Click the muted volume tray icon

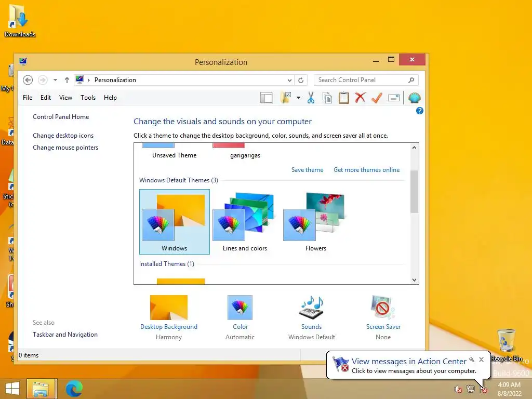click(x=458, y=389)
